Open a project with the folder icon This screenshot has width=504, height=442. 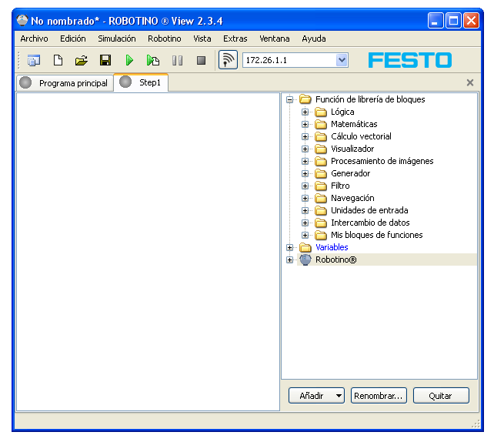click(82, 60)
